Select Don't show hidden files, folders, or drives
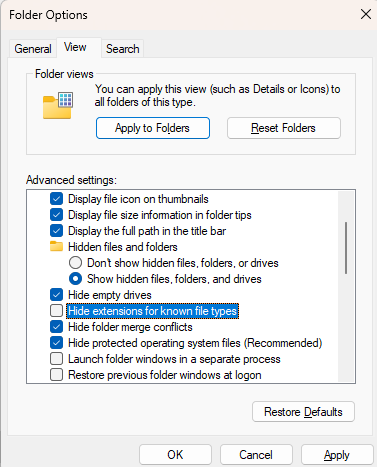 coord(75,263)
